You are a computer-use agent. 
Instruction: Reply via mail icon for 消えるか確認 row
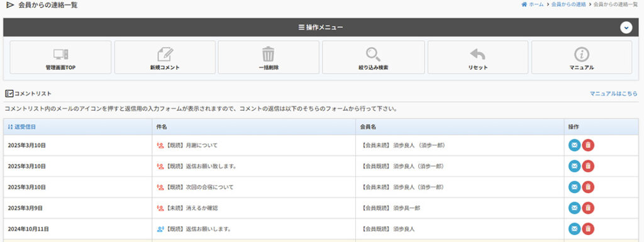(x=575, y=208)
